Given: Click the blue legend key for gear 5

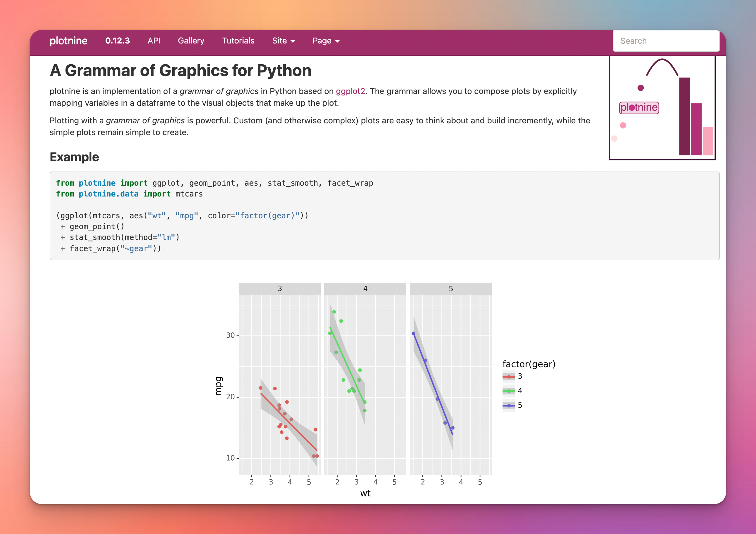Looking at the screenshot, I should pyautogui.click(x=509, y=405).
